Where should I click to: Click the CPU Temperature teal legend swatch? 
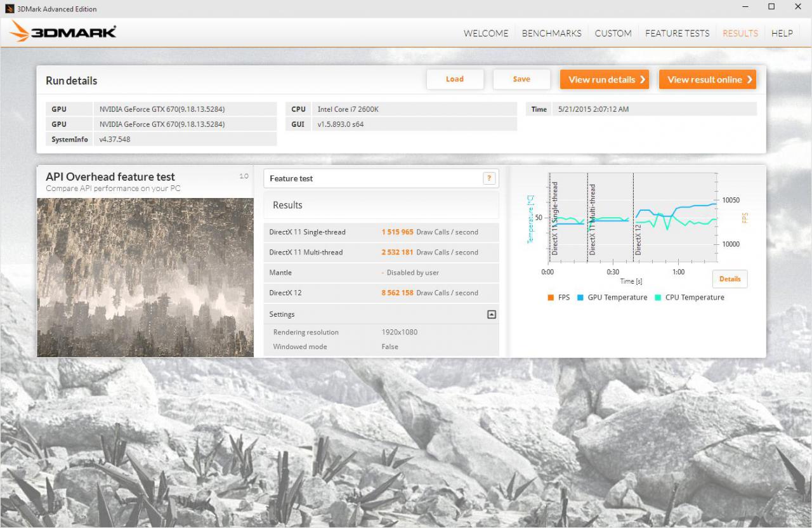click(x=658, y=298)
